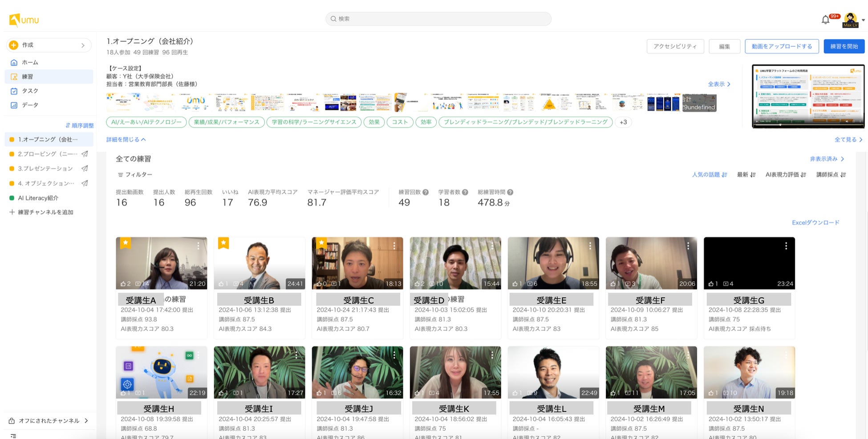The image size is (868, 439).
Task: Select タスク in the sidebar
Action: click(30, 91)
